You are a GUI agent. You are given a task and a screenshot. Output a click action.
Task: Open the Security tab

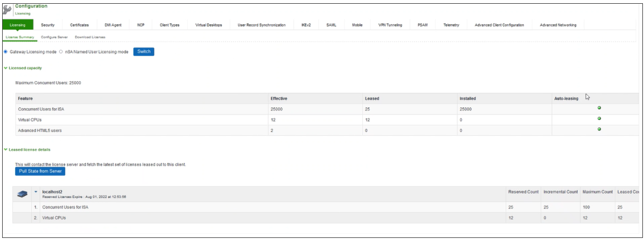[x=48, y=25]
